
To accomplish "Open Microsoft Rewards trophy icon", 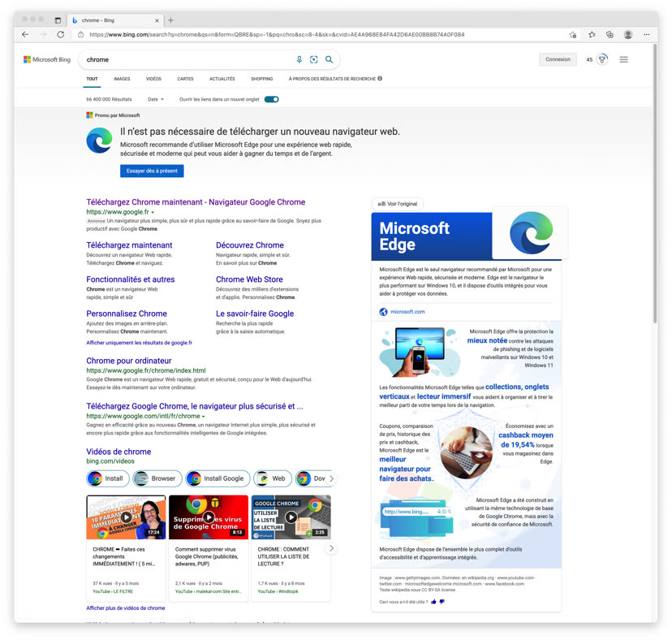I will pyautogui.click(x=602, y=59).
